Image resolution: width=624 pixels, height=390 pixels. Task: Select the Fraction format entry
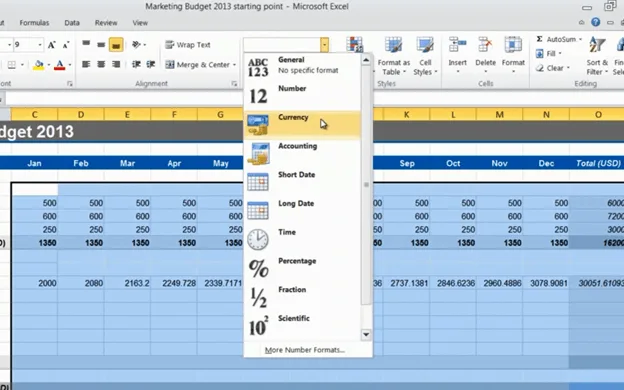click(x=302, y=297)
